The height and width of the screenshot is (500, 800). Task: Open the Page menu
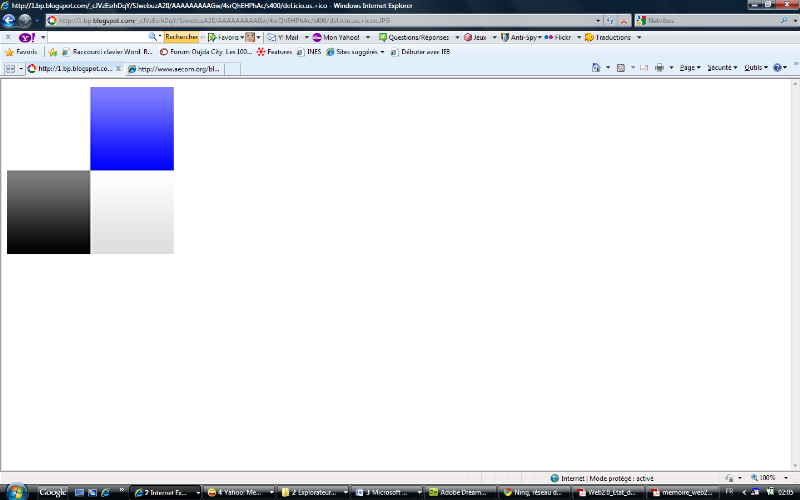(x=690, y=67)
